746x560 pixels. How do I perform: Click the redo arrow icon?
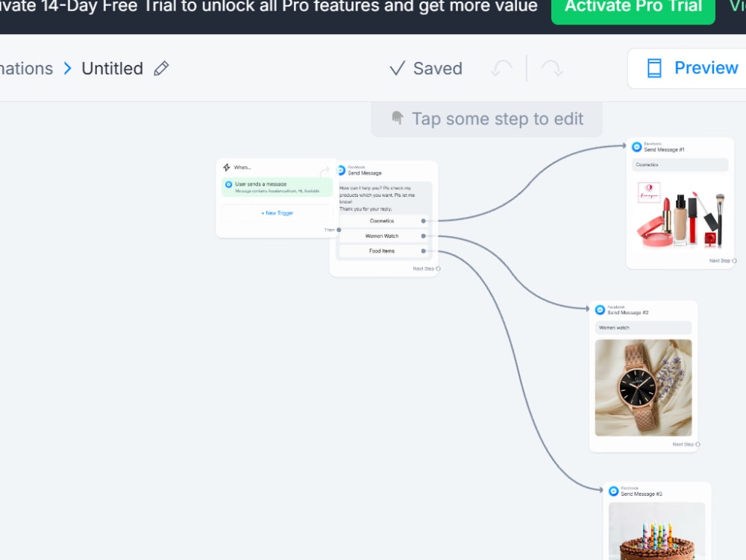coord(552,69)
